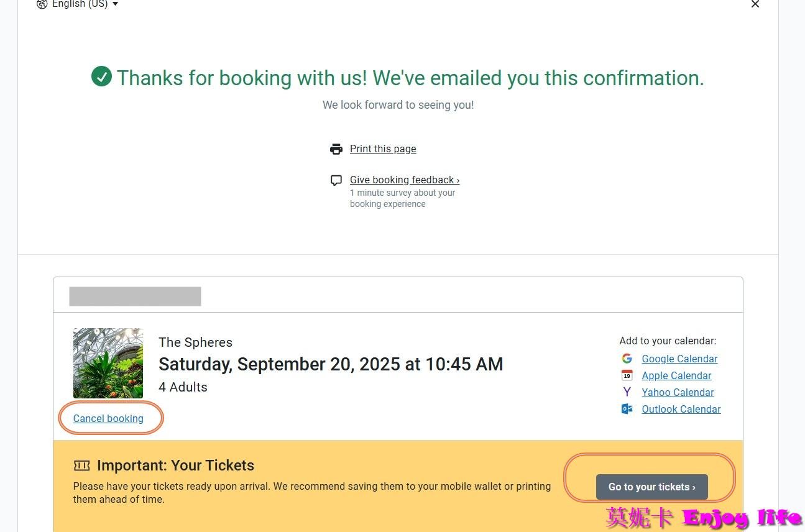Open the Print this page link
Screen dimensions: 805x532
(x=383, y=149)
